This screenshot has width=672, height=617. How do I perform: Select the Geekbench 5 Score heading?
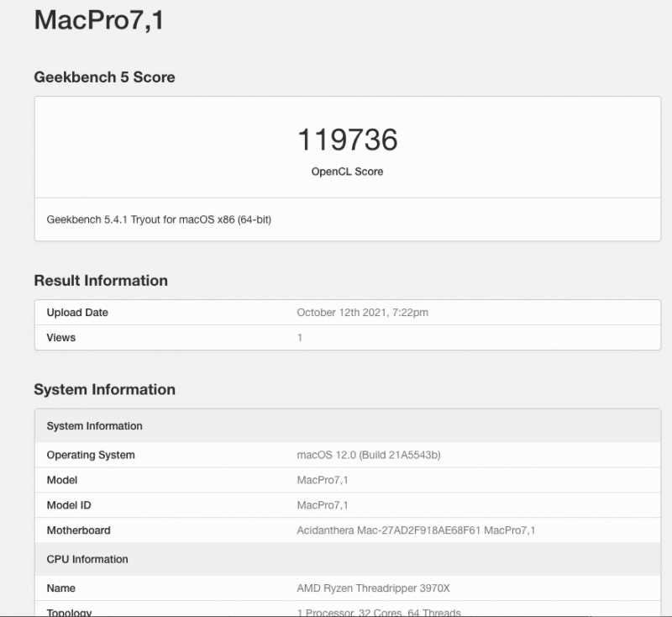coord(104,77)
